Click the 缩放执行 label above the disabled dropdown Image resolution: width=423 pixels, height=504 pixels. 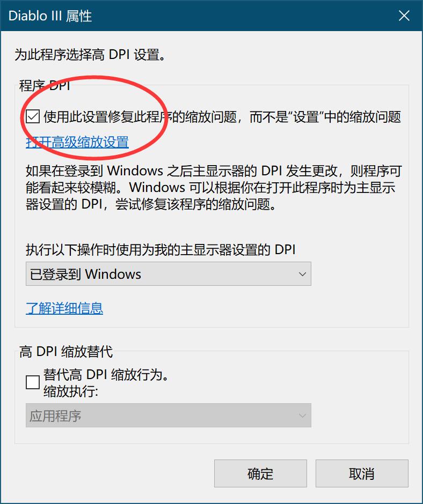[71, 391]
